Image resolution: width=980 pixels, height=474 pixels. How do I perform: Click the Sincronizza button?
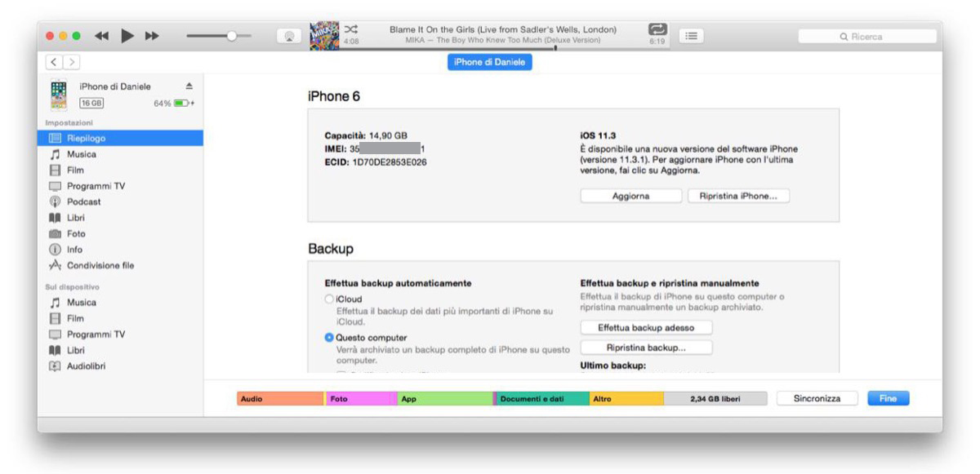[x=817, y=398]
